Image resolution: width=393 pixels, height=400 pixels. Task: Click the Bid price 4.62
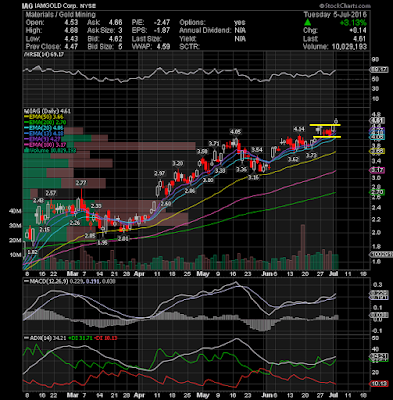click(x=115, y=39)
